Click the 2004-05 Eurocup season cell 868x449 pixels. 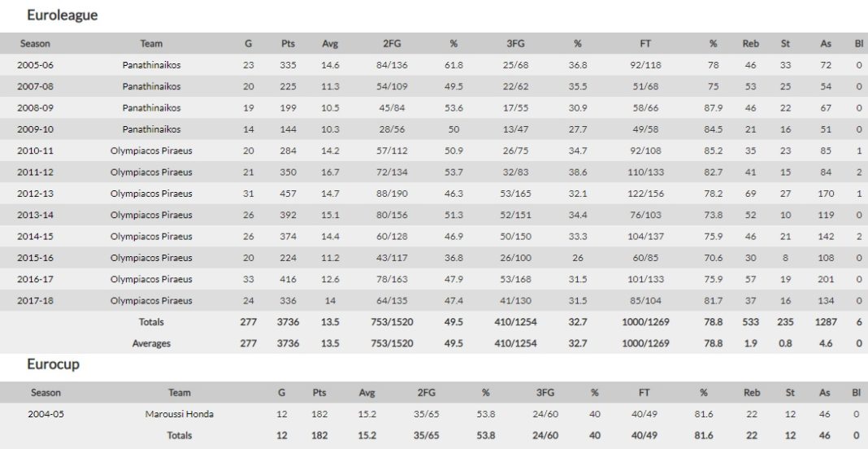click(x=46, y=414)
